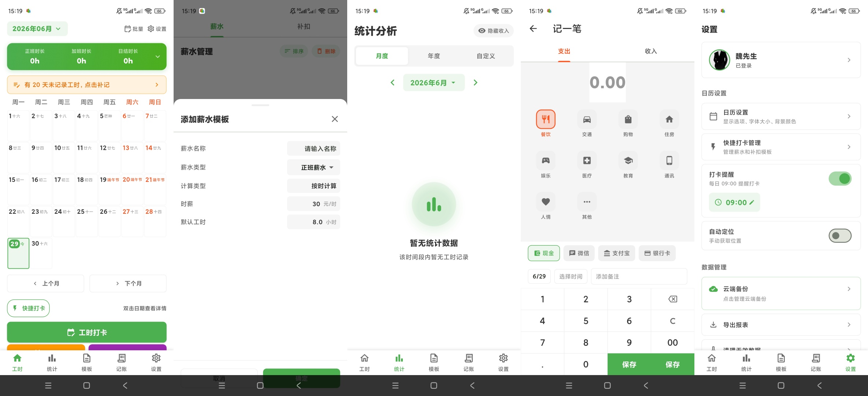Select calendar day 29 today

point(18,253)
